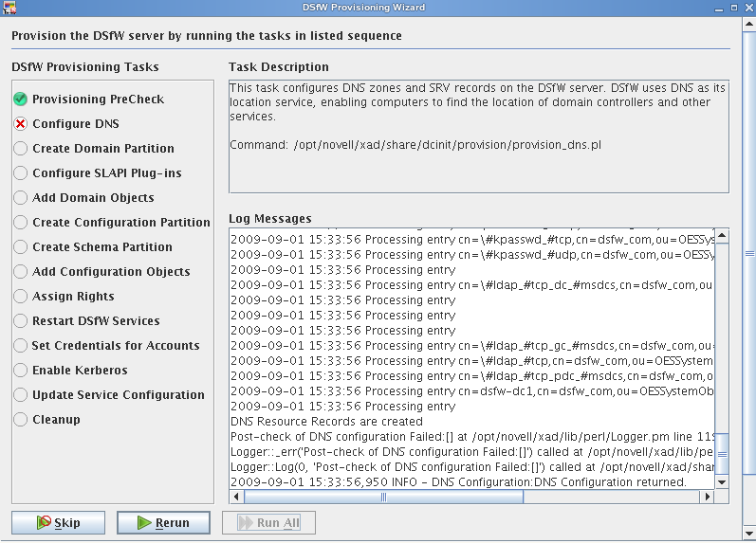Click the provision_dns.pl command line in description

point(415,145)
